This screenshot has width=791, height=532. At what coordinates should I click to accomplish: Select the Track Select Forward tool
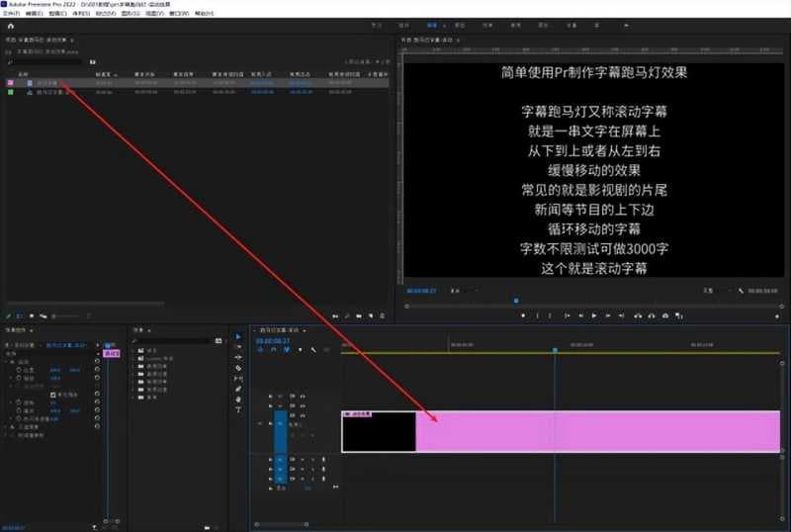click(238, 347)
